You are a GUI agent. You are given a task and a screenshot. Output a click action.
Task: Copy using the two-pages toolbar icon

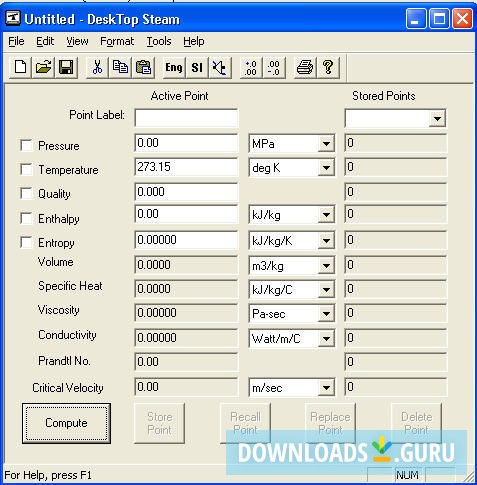(120, 67)
